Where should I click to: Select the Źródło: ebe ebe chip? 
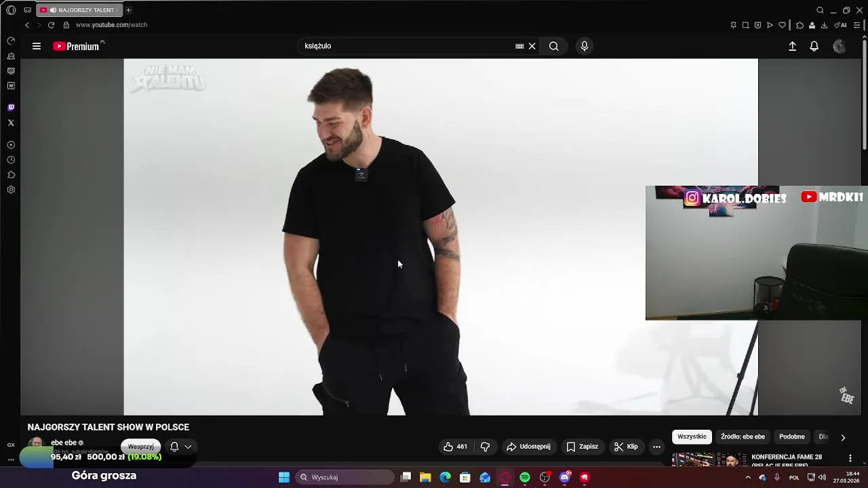[x=743, y=437]
